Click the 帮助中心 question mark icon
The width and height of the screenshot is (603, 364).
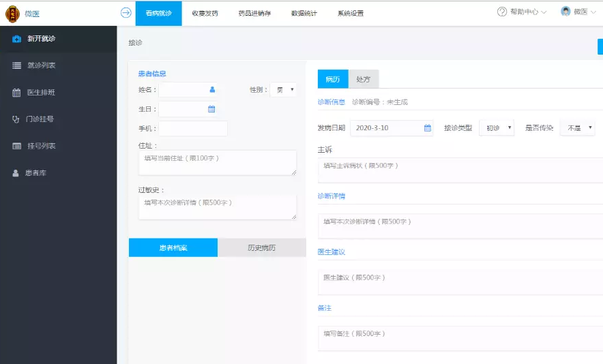(502, 12)
